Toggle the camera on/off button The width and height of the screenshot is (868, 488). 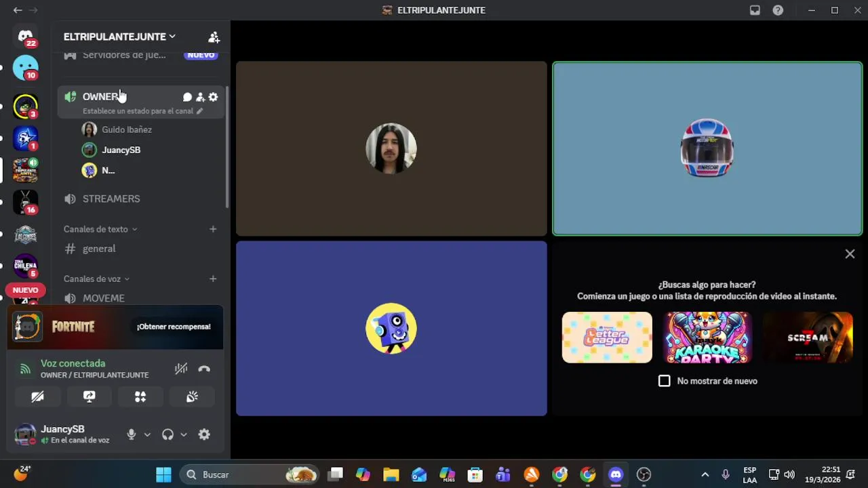click(x=37, y=397)
